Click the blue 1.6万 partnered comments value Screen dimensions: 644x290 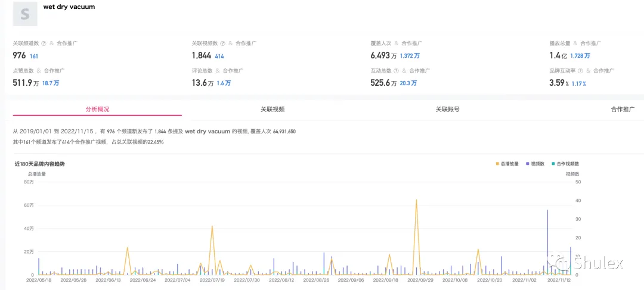[224, 83]
